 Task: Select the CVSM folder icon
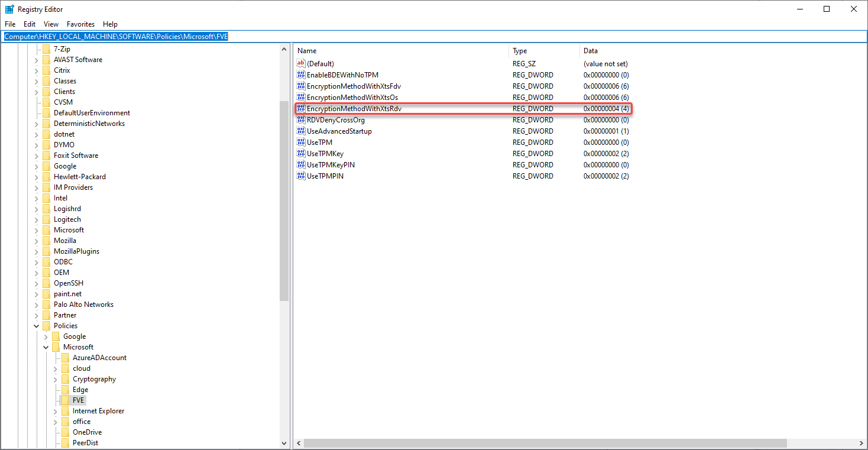coord(46,102)
